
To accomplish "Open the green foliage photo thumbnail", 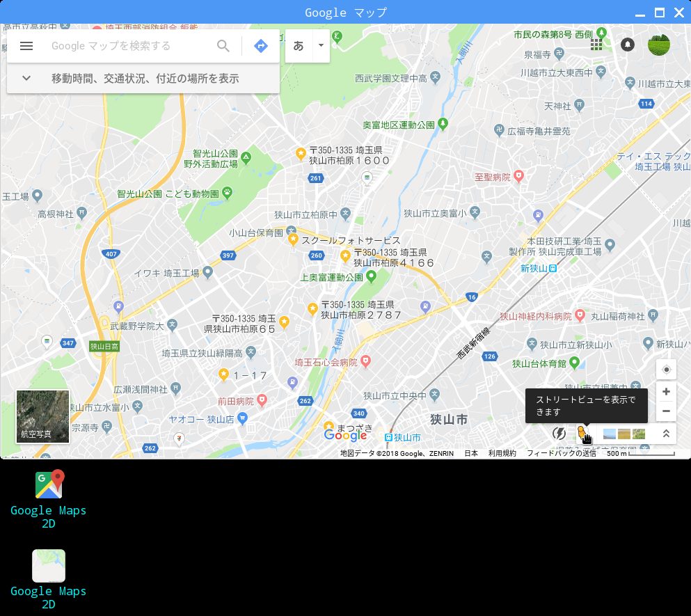I will (x=639, y=434).
